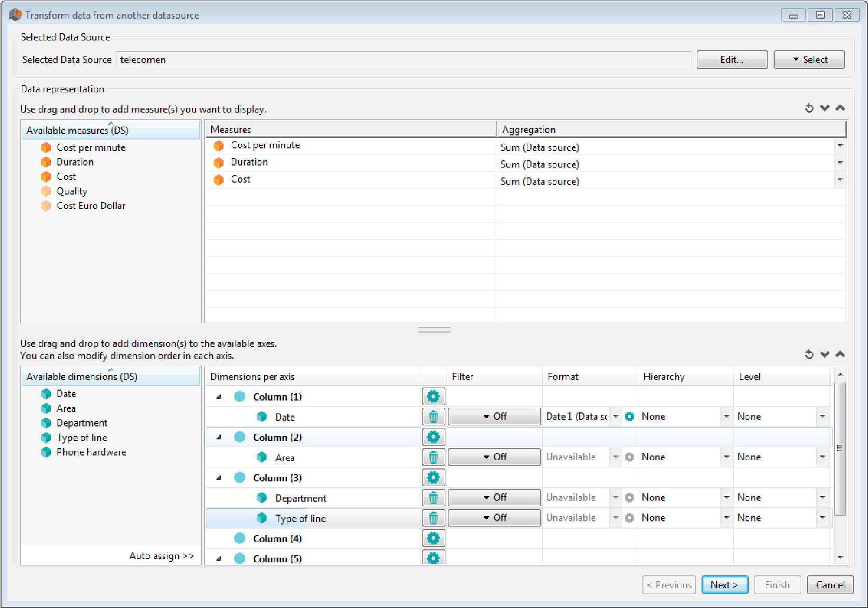Delete the Area dimension with trash icon
Viewport: 868px width, 608px height.
point(433,457)
